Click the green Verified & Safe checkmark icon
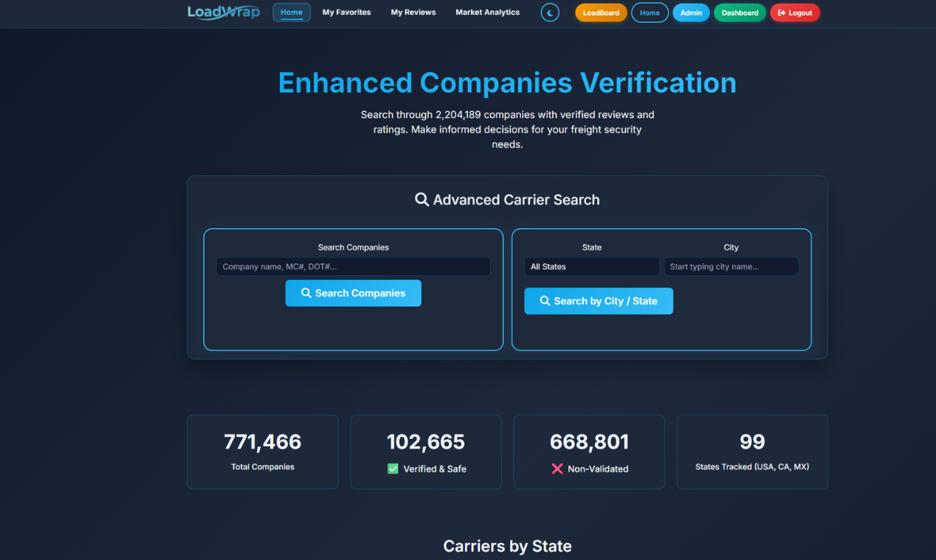The image size is (936, 560). click(x=393, y=469)
